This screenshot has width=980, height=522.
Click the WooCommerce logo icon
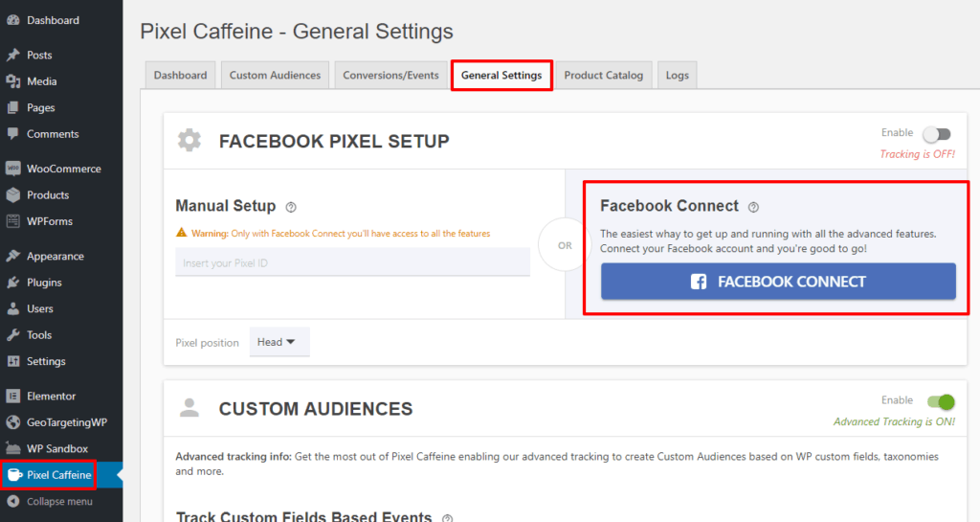coord(13,169)
